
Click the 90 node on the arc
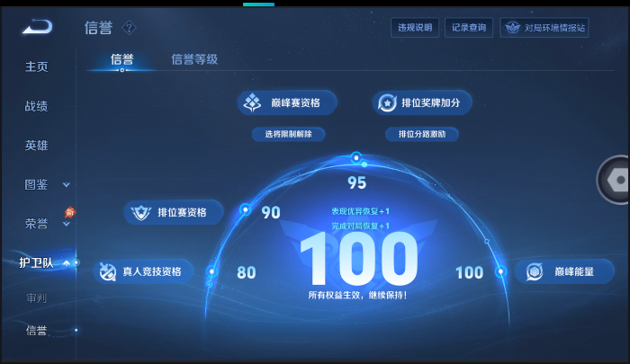click(245, 209)
